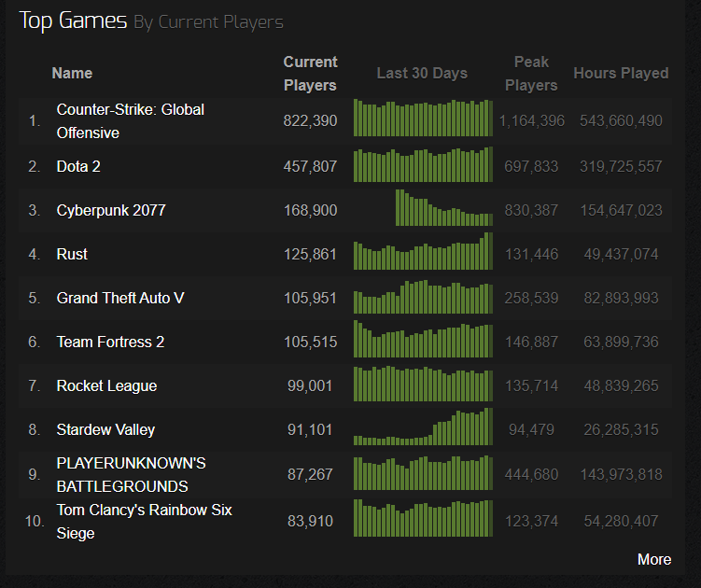The width and height of the screenshot is (701, 588).
Task: Click the peak players value 1,164,396
Action: [x=531, y=120]
